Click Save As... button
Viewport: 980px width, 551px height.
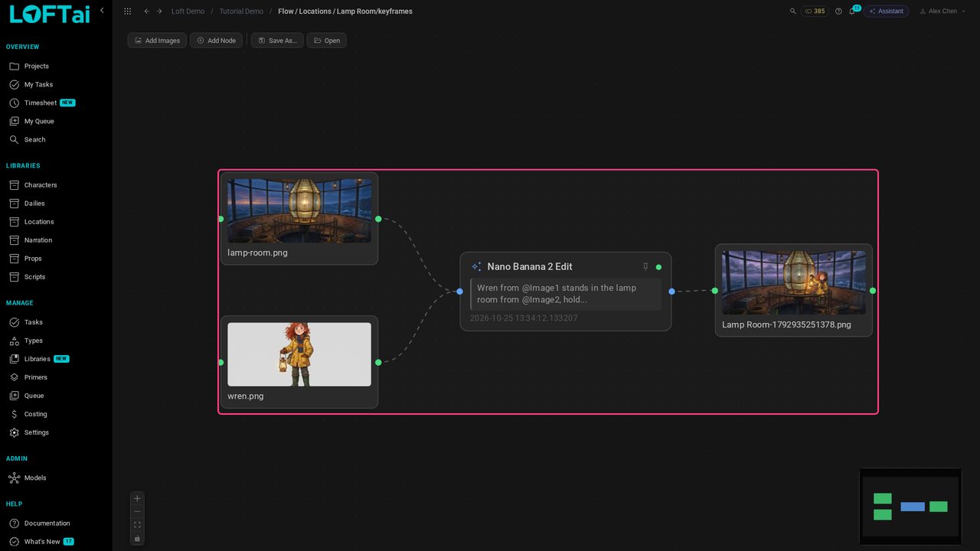(x=277, y=41)
